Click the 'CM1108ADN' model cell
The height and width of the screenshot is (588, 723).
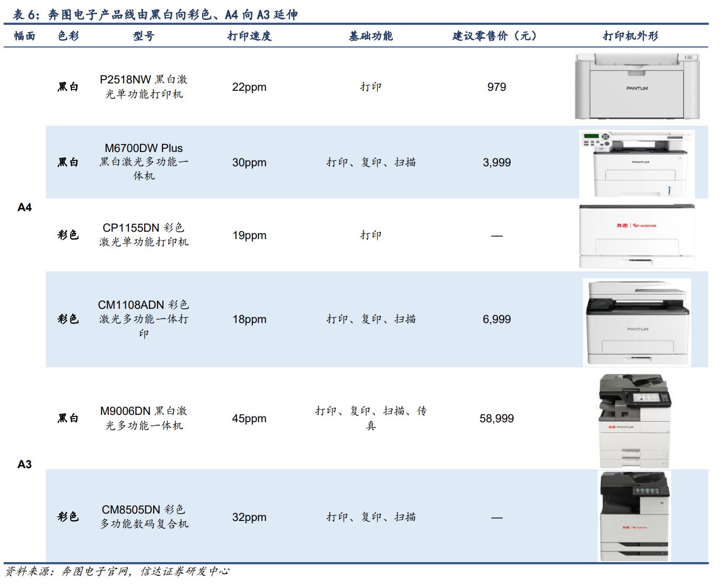[x=144, y=319]
